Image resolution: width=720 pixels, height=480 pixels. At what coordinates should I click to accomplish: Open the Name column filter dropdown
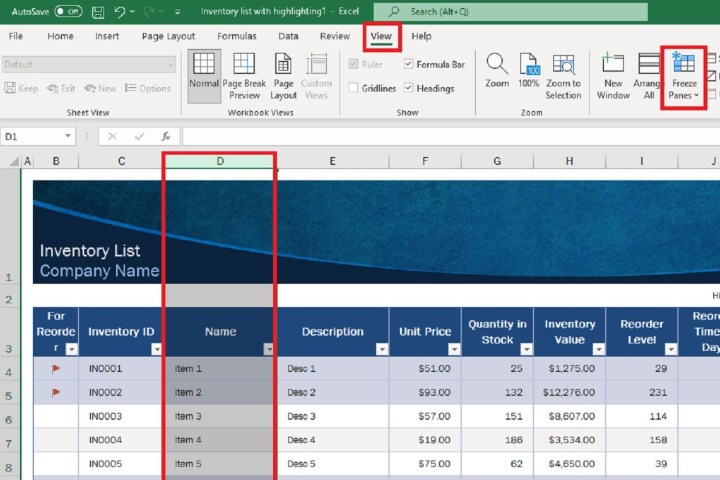click(268, 349)
